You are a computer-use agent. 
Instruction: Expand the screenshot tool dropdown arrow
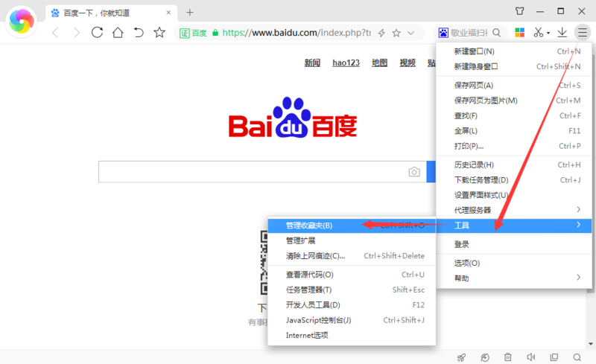pyautogui.click(x=548, y=33)
